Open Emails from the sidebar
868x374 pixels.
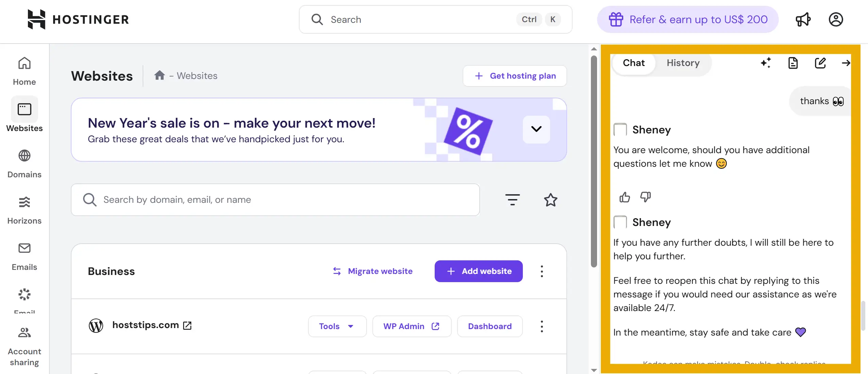coord(24,256)
